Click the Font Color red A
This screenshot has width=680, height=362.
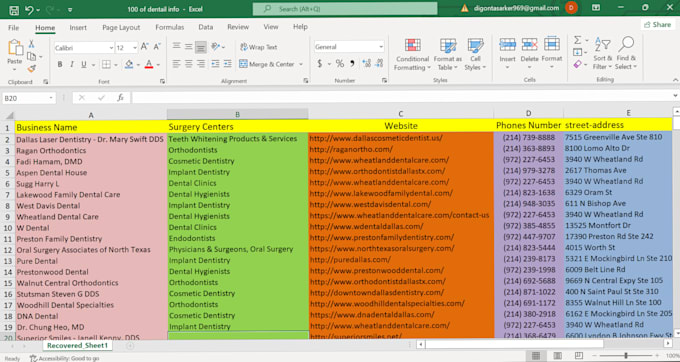[149, 64]
